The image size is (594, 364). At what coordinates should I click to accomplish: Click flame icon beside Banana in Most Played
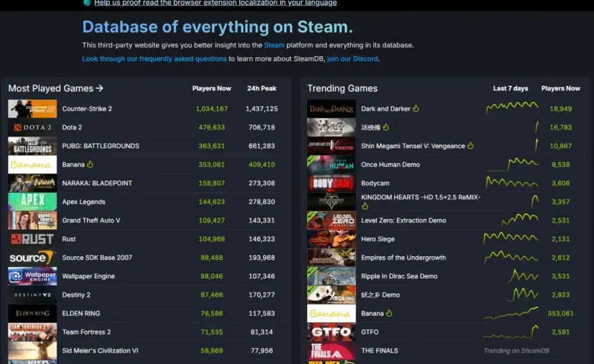coord(90,164)
